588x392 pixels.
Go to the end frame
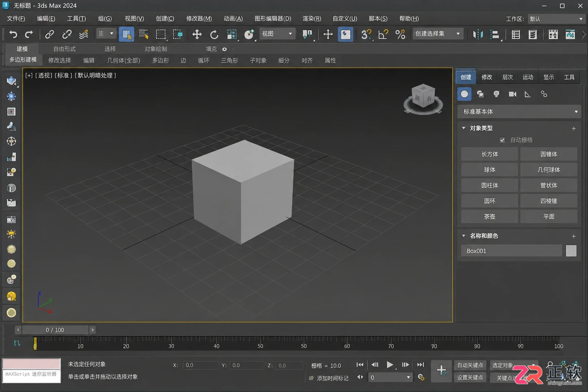click(421, 365)
